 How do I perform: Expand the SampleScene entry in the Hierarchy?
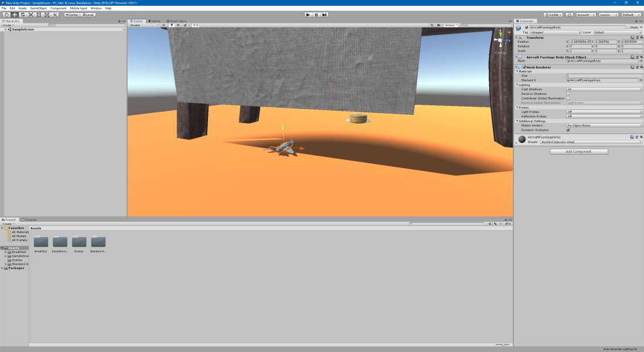pyautogui.click(x=5, y=29)
